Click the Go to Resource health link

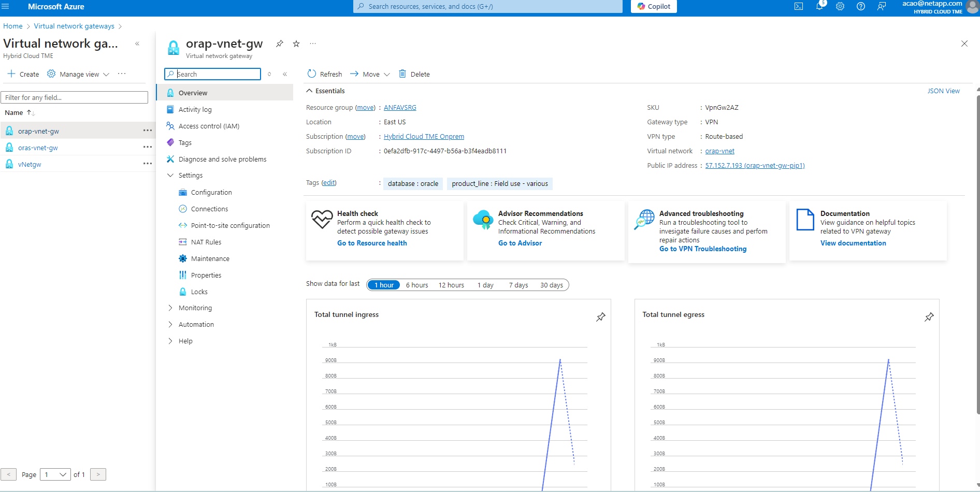[x=372, y=243]
